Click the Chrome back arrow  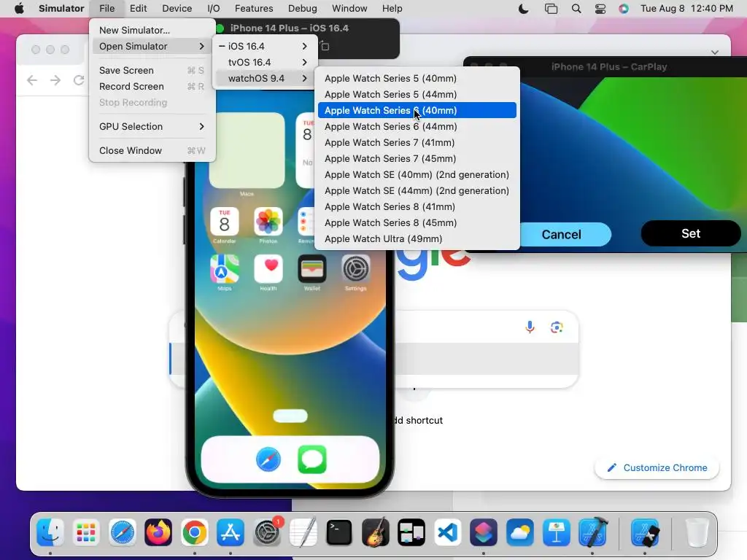[x=32, y=80]
